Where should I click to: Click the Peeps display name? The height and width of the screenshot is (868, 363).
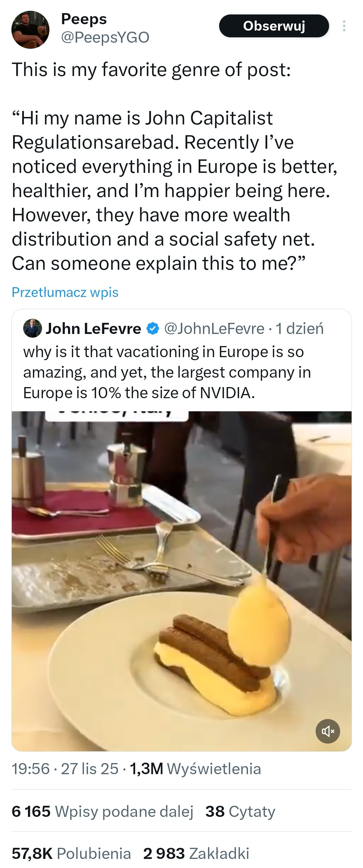(x=84, y=19)
